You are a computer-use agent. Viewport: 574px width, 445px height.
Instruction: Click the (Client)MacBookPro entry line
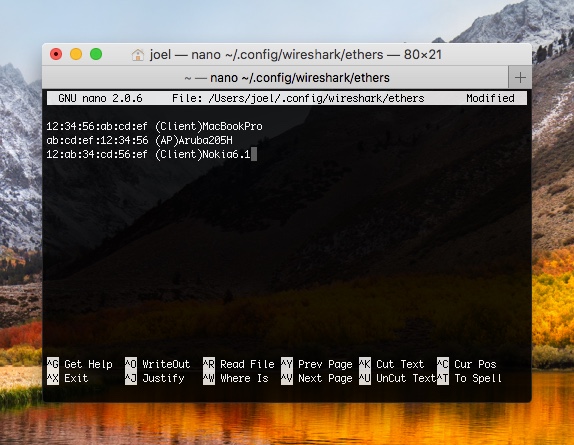tap(154, 126)
